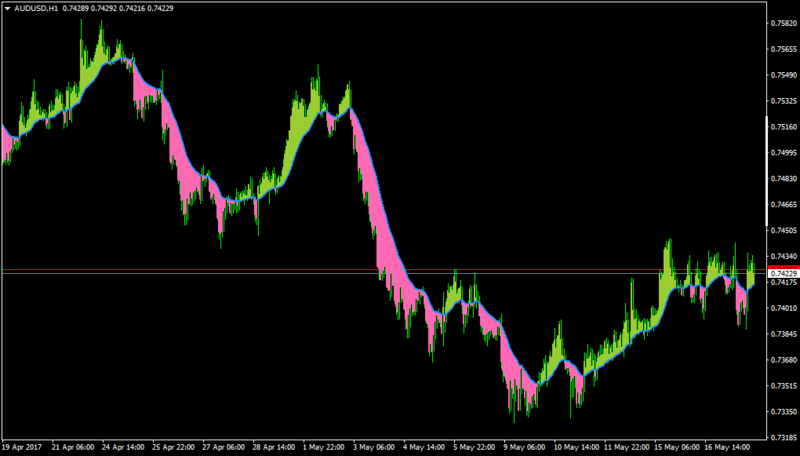Select the OHLC values 0.74289 0.74292 text

tap(90, 9)
